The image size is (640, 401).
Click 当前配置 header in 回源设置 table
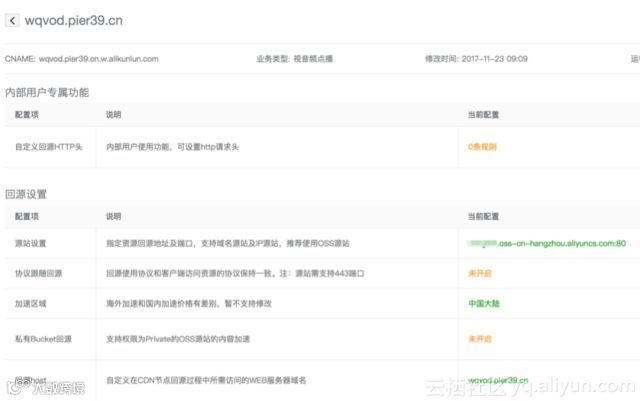click(x=483, y=216)
